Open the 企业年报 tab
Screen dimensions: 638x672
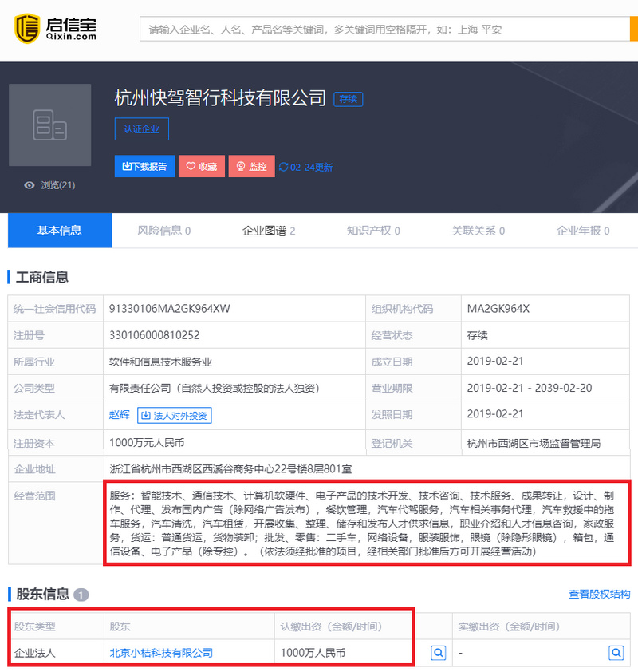point(583,231)
